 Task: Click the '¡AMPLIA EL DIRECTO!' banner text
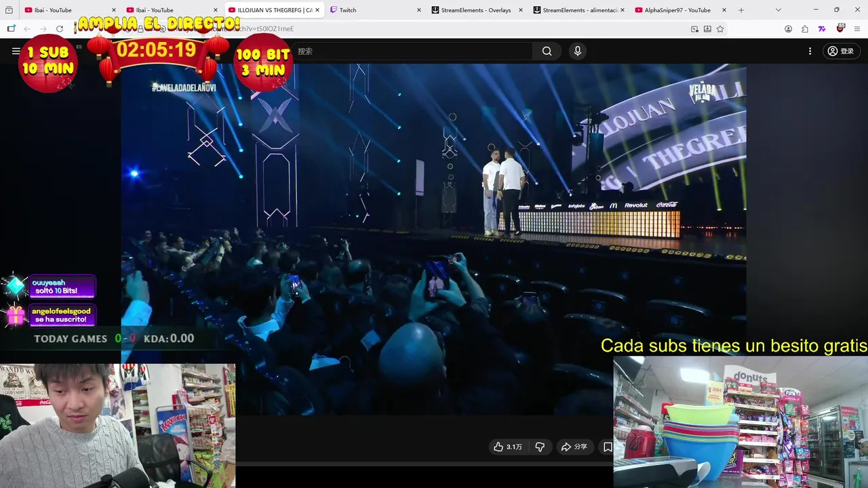[x=157, y=24]
